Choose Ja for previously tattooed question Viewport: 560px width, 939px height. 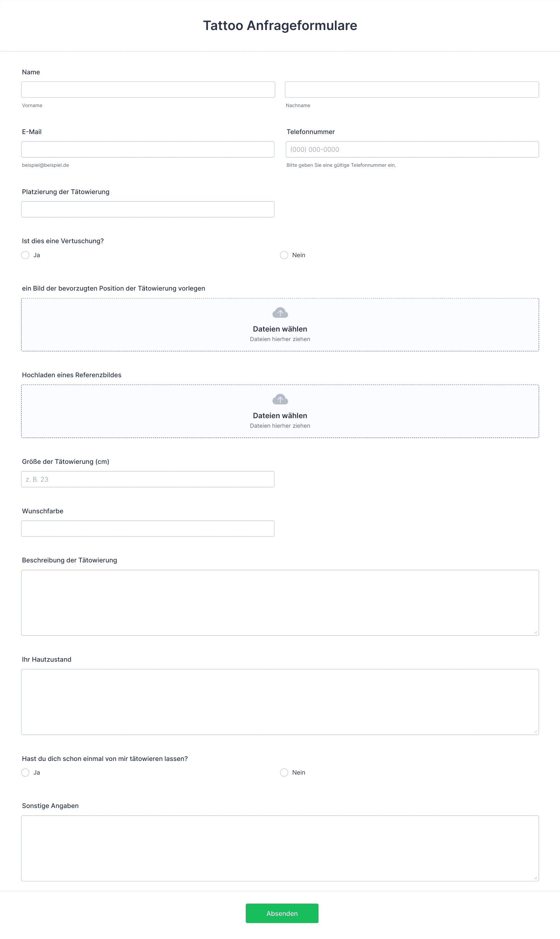pyautogui.click(x=25, y=773)
